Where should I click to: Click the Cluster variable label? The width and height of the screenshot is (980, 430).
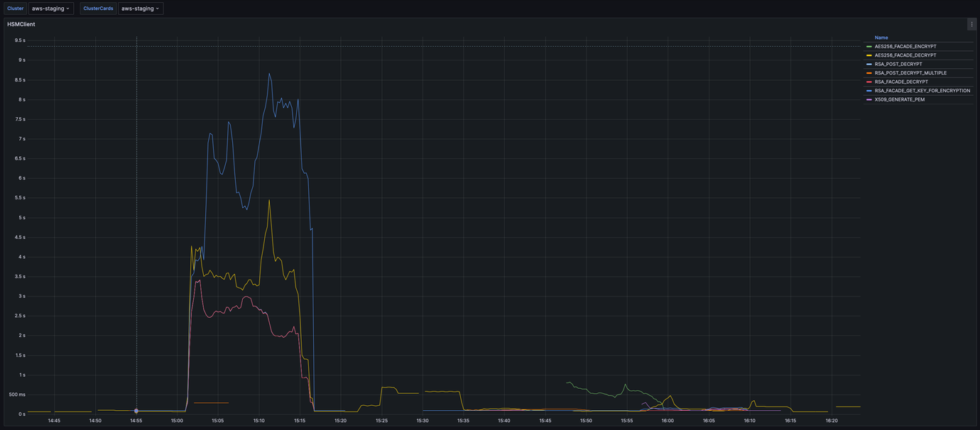point(15,9)
